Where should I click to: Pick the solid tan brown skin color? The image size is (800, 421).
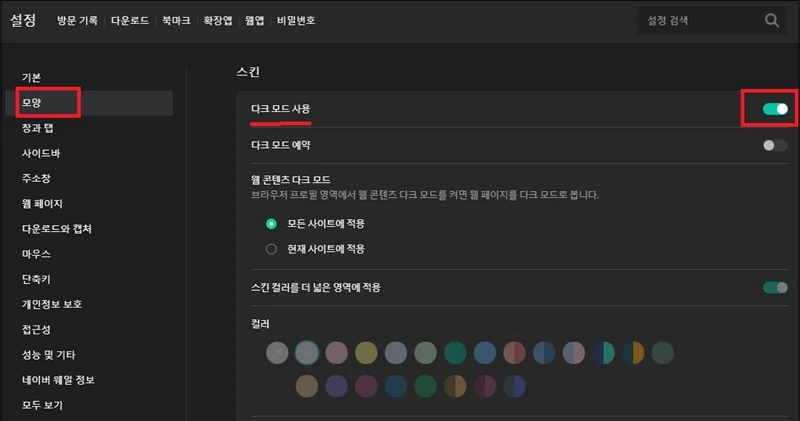307,386
